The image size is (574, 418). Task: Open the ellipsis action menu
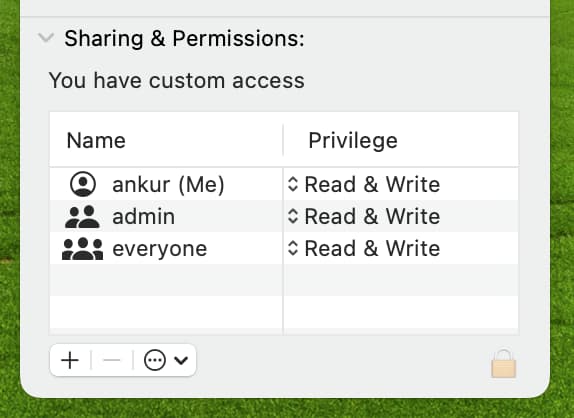(x=154, y=360)
